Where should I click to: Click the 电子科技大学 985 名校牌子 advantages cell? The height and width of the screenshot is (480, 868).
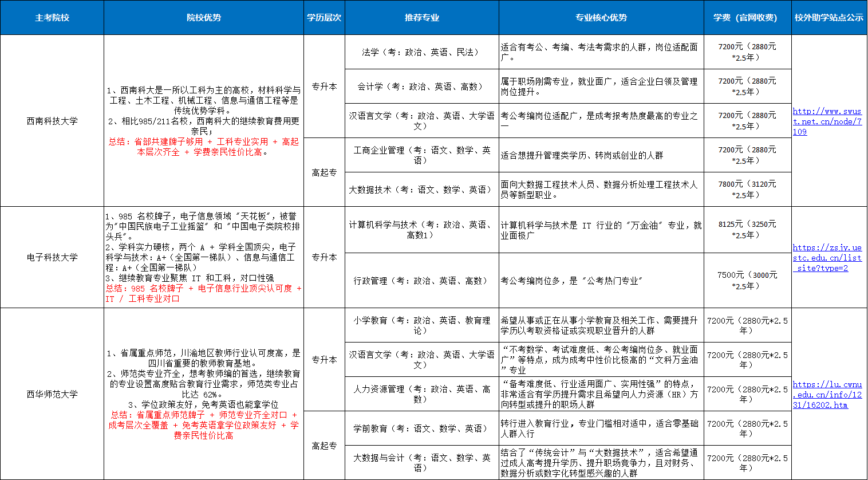pos(204,257)
